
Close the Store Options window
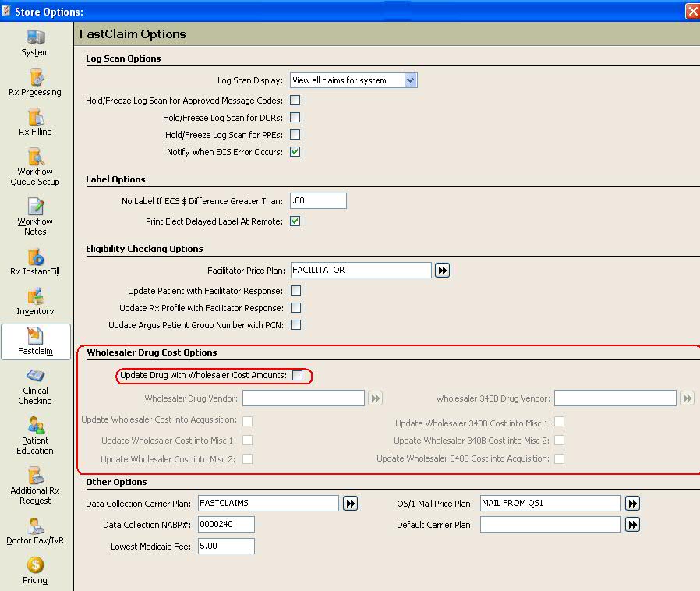point(692,11)
